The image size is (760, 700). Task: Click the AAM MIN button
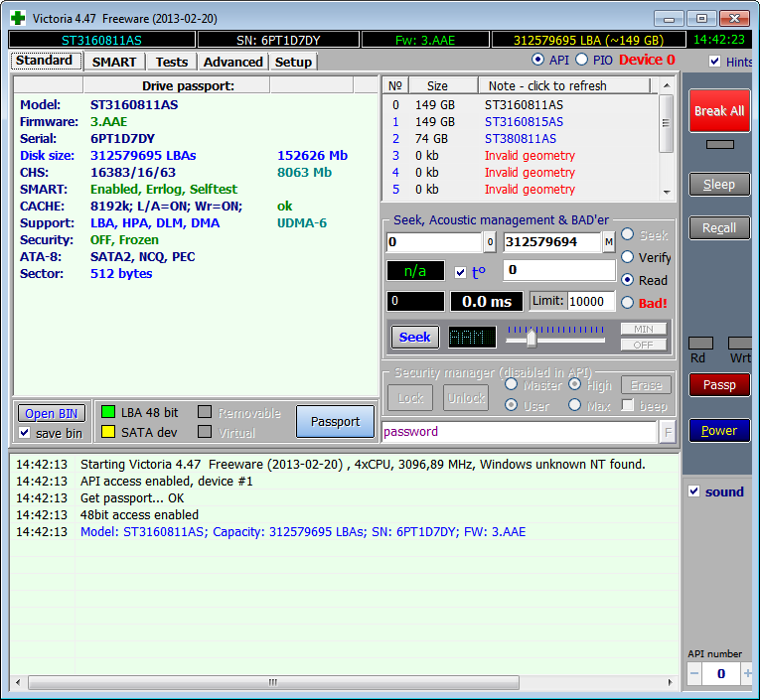[644, 329]
